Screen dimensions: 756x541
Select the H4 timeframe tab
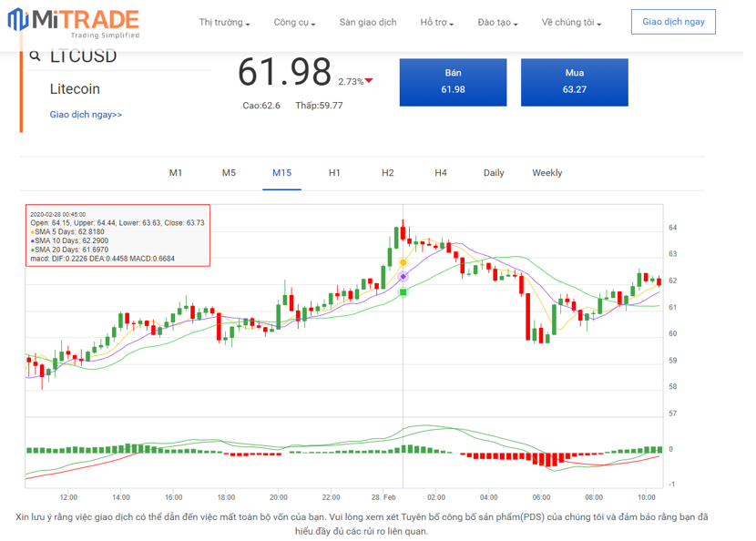click(441, 173)
